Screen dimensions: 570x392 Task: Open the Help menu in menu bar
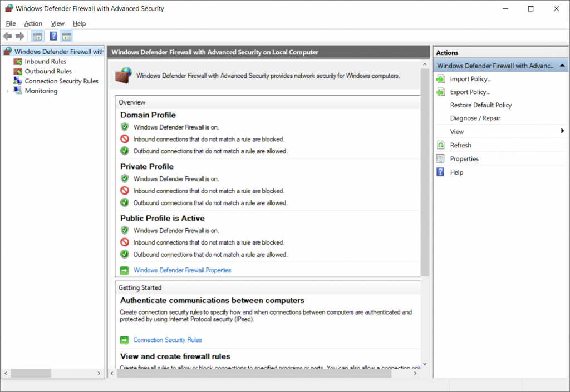tap(79, 23)
